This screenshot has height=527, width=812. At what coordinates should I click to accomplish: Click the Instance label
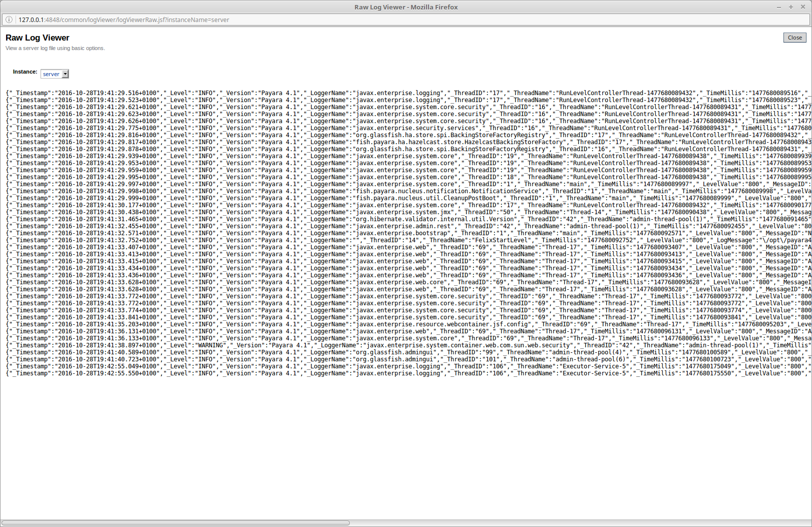[25, 72]
